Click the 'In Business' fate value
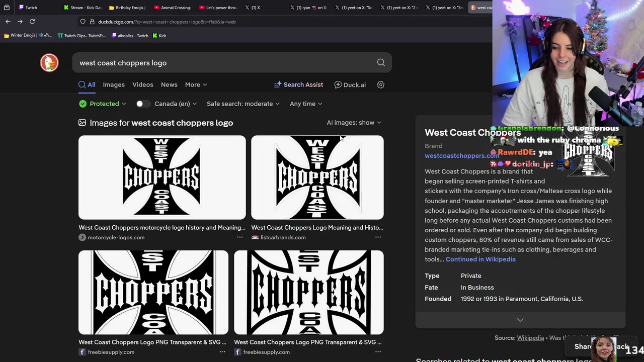 (477, 288)
